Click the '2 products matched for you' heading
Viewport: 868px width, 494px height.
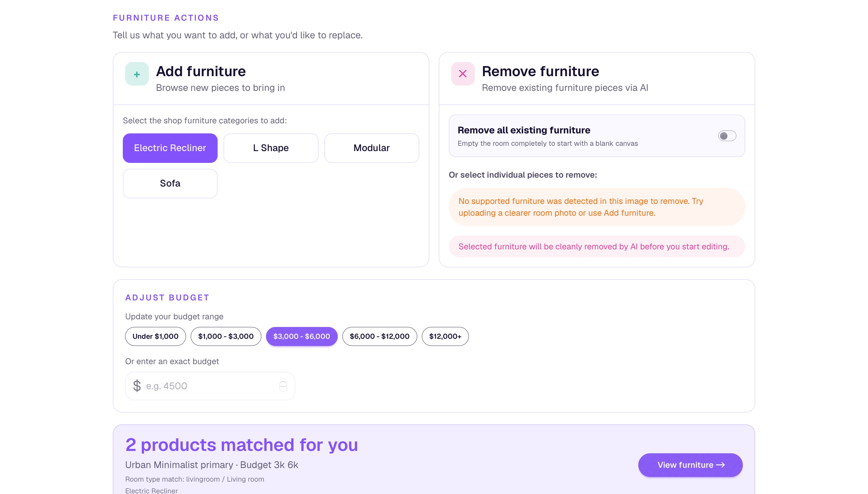click(242, 445)
